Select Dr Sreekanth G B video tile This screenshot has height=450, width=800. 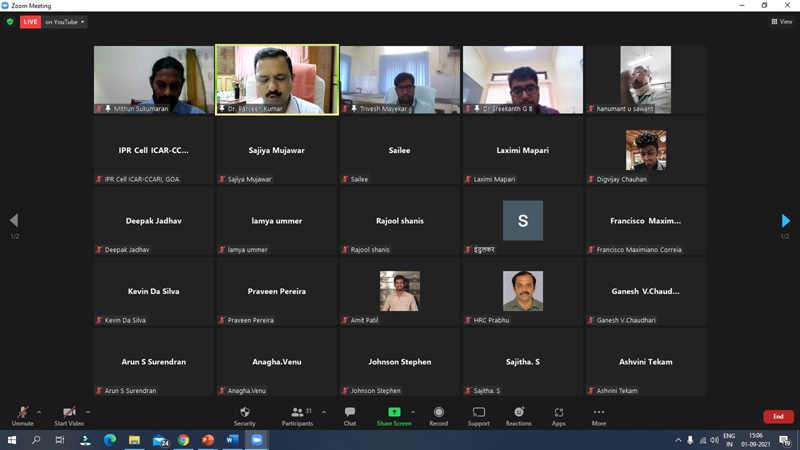click(x=523, y=80)
